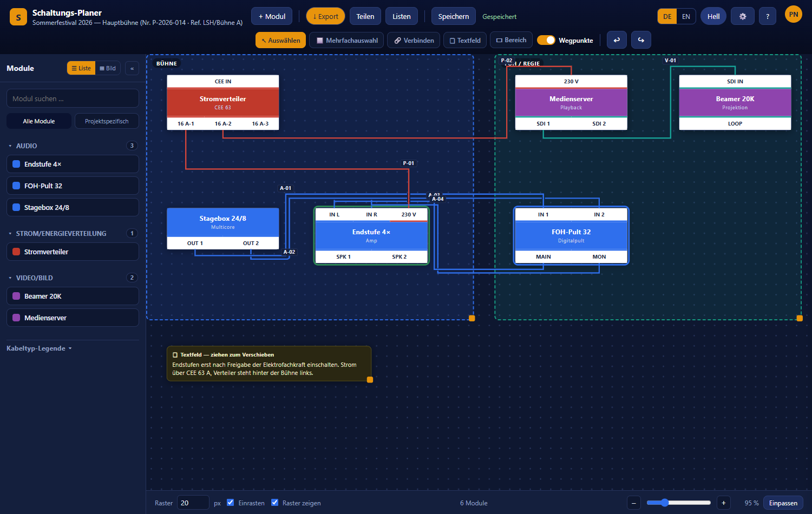The height and width of the screenshot is (514, 812).
Task: Click Einpassen to fit view
Action: coord(783,503)
